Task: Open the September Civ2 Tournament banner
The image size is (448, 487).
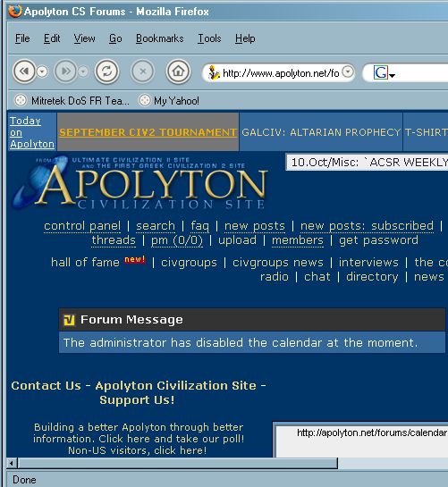Action: (x=148, y=132)
